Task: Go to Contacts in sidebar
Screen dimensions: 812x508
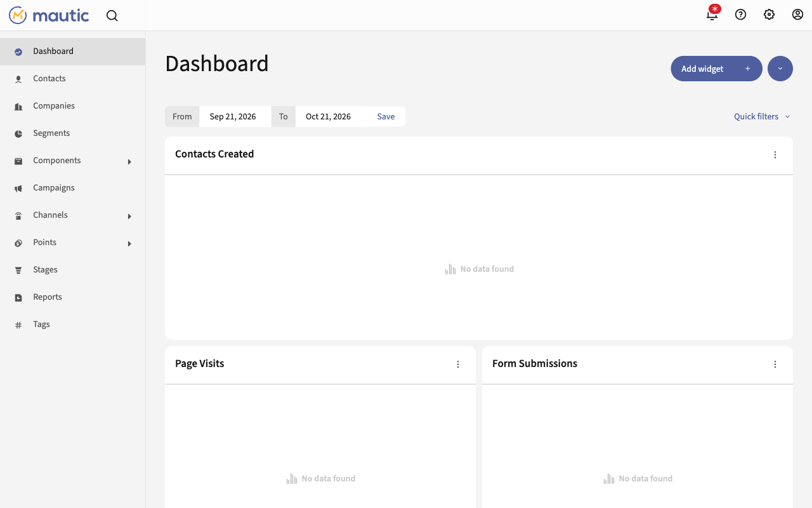Action: 49,79
